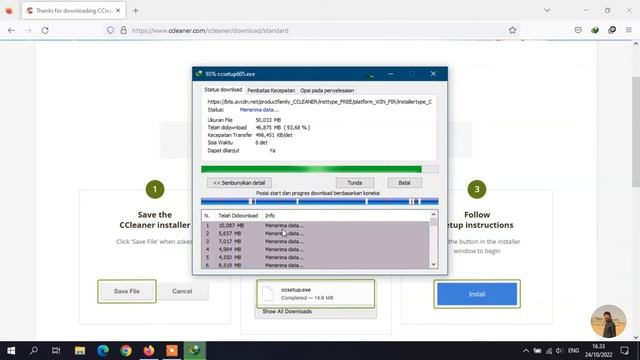This screenshot has width=640, height=360.
Task: Select connection row 1 with 10,087 MB
Action: (x=315, y=225)
